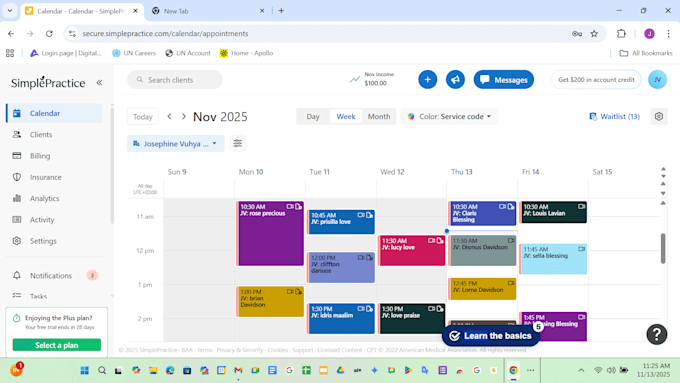The height and width of the screenshot is (383, 680).
Task: Click Get $200 in account credit
Action: click(596, 80)
